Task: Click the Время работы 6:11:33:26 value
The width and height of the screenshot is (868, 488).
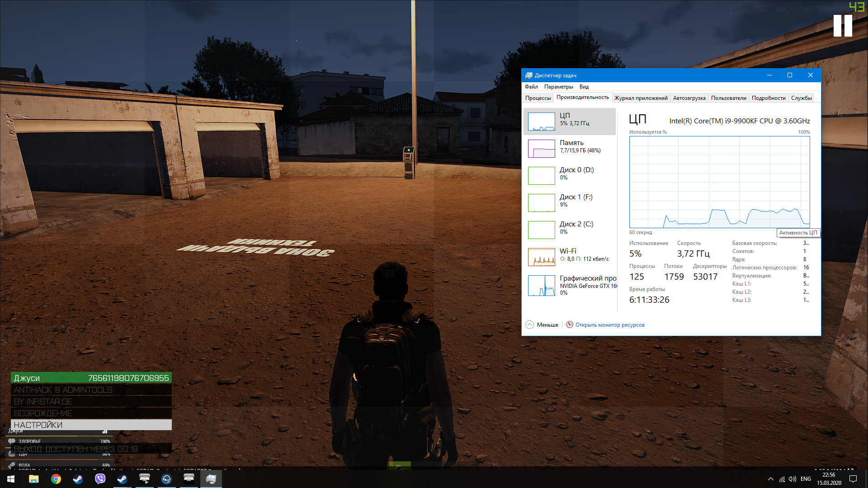Action: (x=649, y=300)
